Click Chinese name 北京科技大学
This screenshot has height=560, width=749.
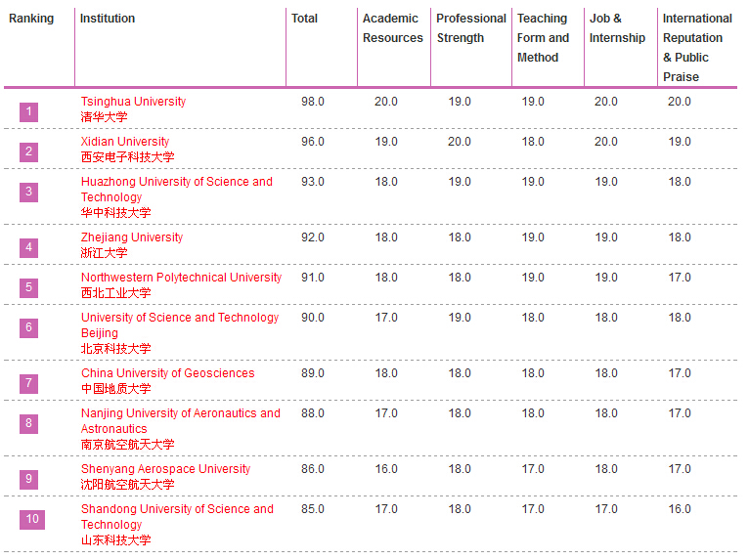116,349
